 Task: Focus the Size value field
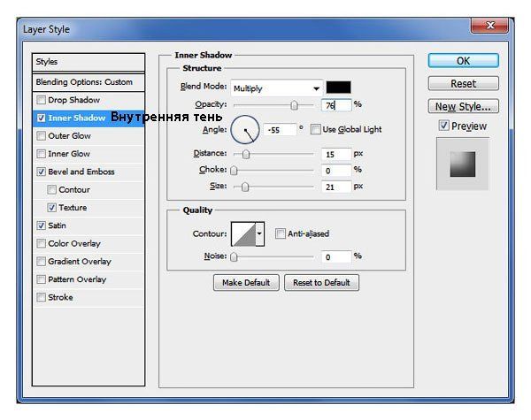pos(336,187)
